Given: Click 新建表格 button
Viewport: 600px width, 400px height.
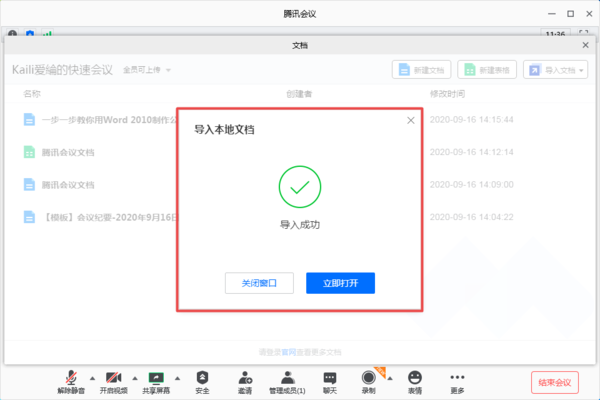Looking at the screenshot, I should coord(487,70).
